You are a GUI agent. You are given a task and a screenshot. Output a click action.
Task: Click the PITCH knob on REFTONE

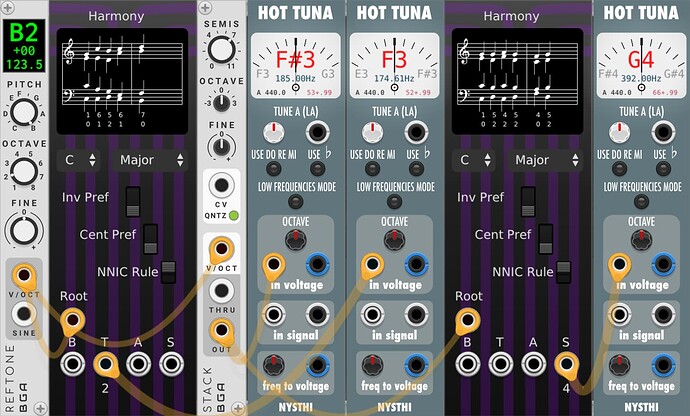pos(24,112)
